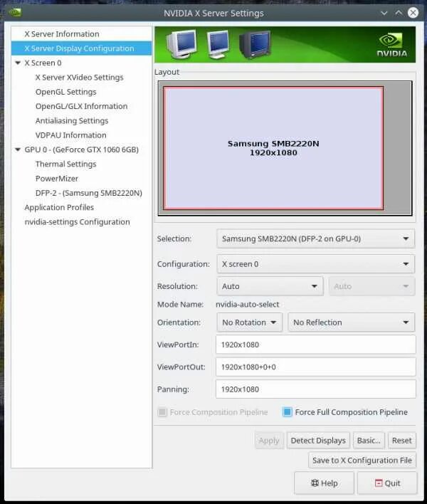Select X Server Display Configuration entry
This screenshot has height=504, width=427.
(81, 48)
